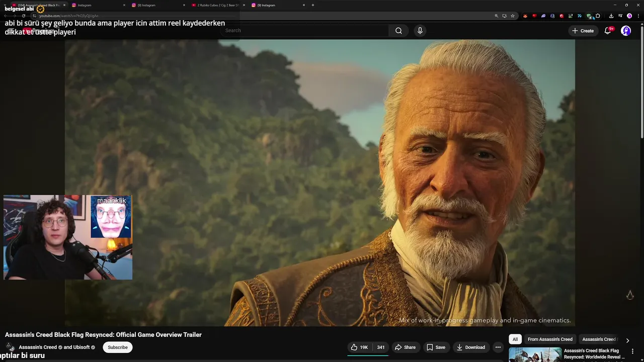This screenshot has width=644, height=362.
Task: Close the first Instagram tab
Action: [124, 5]
